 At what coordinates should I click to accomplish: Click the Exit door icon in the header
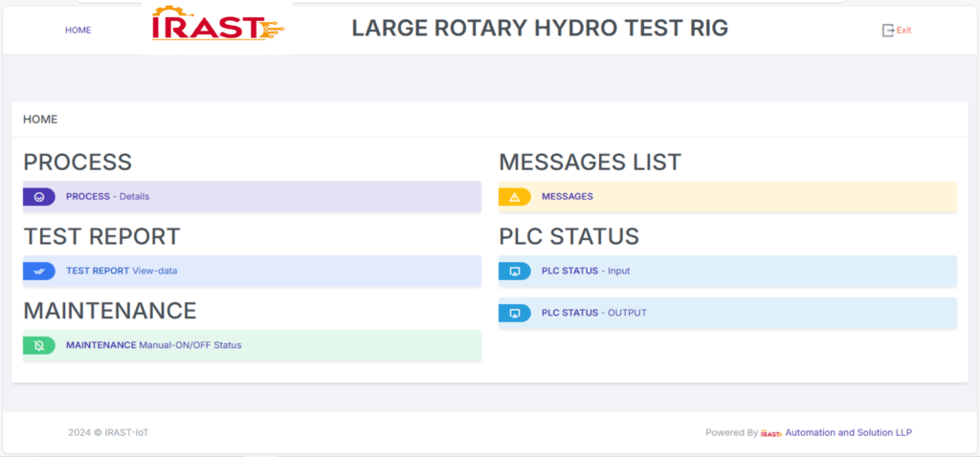point(887,30)
